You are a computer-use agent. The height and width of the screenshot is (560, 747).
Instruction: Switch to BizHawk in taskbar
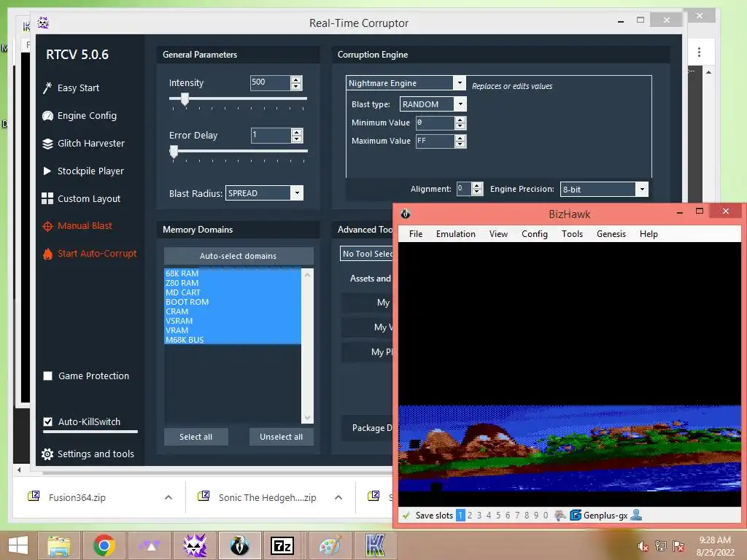[239, 545]
